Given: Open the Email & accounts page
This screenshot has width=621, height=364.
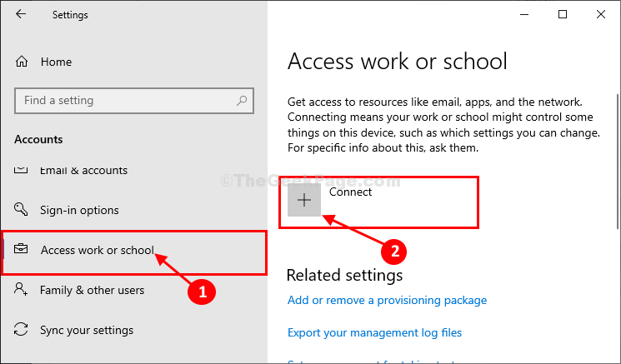Looking at the screenshot, I should (x=83, y=170).
